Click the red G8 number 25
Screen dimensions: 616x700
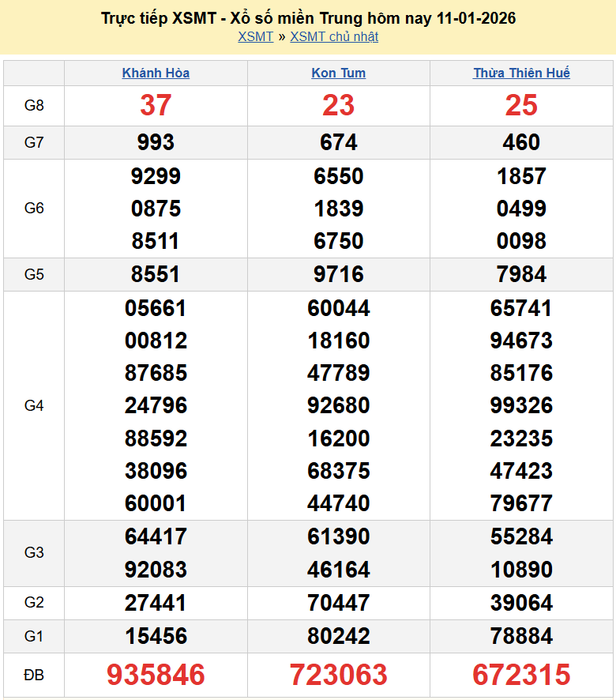[x=521, y=105]
